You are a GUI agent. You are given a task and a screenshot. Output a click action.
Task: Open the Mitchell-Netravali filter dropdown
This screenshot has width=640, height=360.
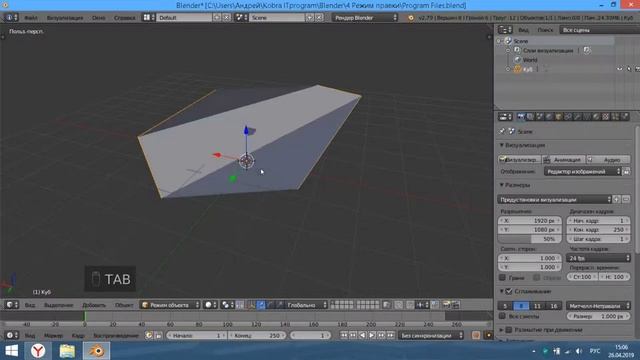click(598, 306)
